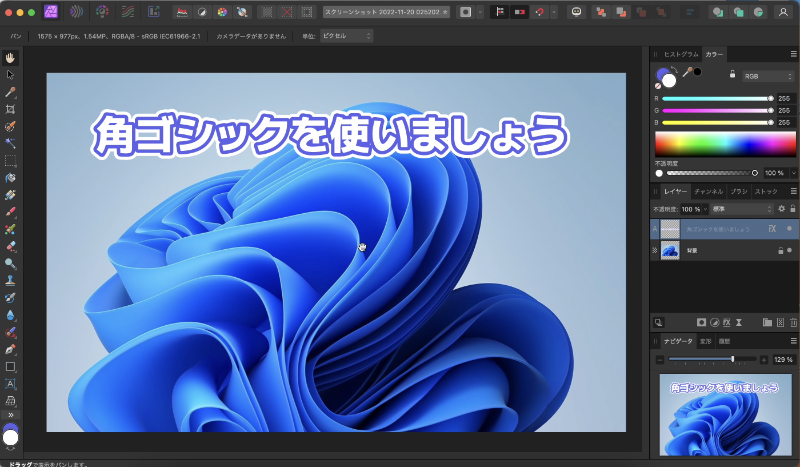Select the View (hand) tool
The width and height of the screenshot is (800, 467).
[10, 58]
